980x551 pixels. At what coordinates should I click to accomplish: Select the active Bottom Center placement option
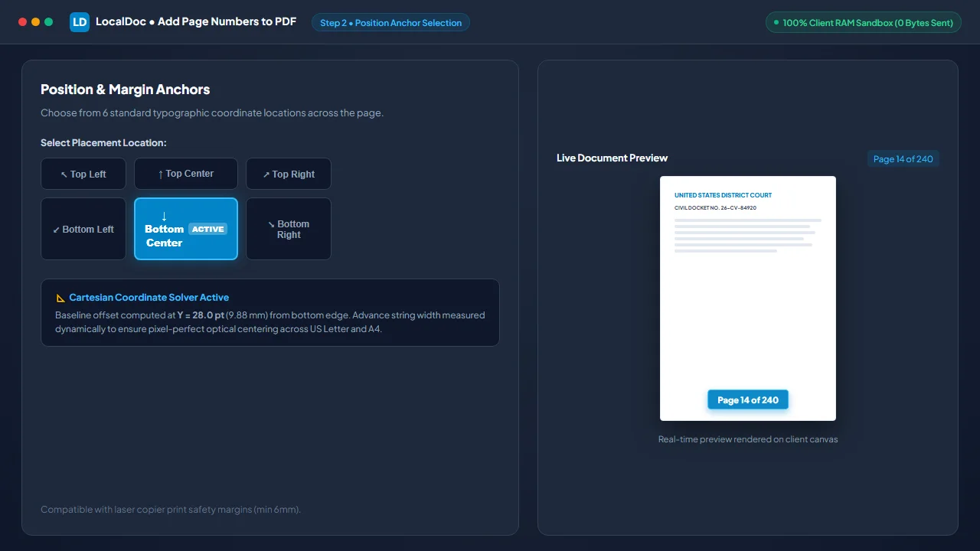[186, 229]
